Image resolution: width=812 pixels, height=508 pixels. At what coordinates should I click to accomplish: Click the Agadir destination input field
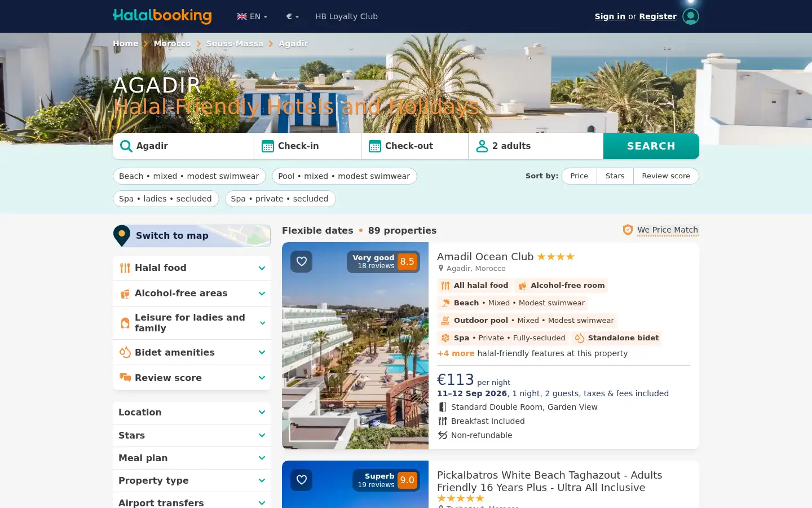click(x=183, y=146)
